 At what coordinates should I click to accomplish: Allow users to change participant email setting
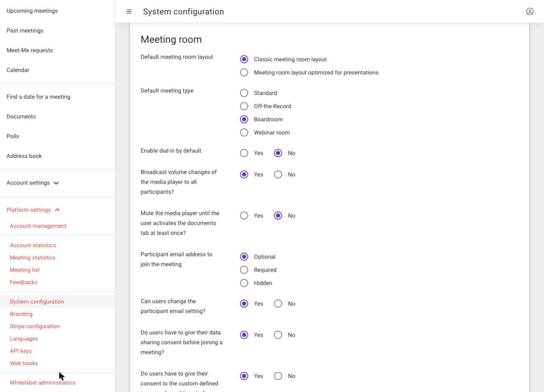click(244, 303)
